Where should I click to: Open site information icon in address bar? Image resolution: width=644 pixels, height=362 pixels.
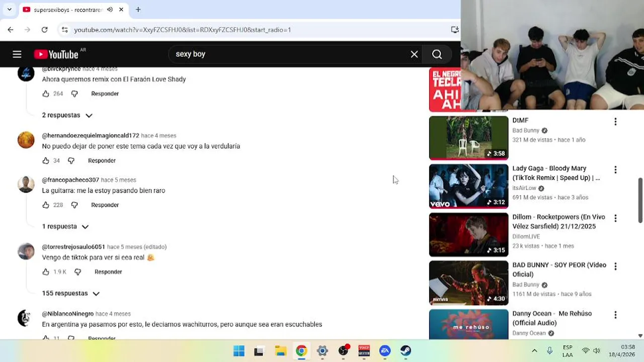pos(64,30)
